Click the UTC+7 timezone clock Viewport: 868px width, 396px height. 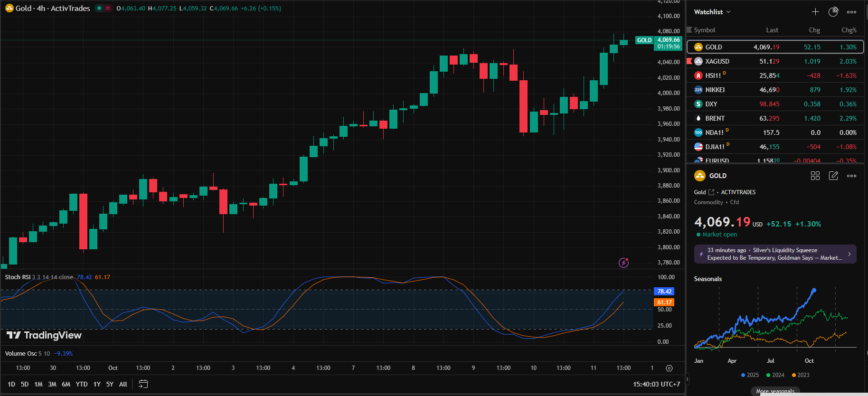pyautogui.click(x=656, y=384)
